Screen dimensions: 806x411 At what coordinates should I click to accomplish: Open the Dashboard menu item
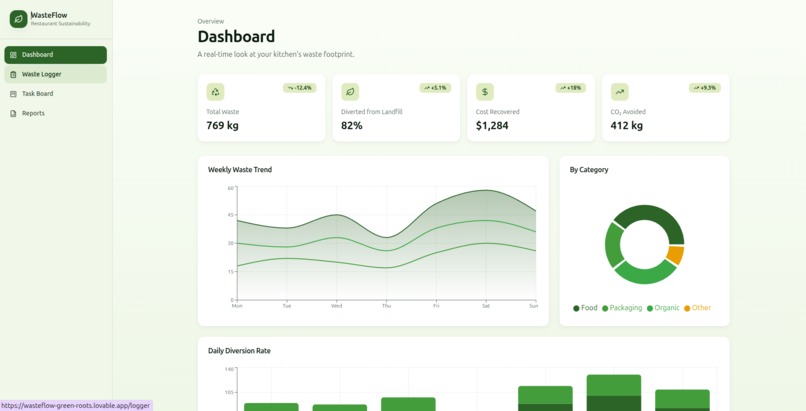coord(56,55)
